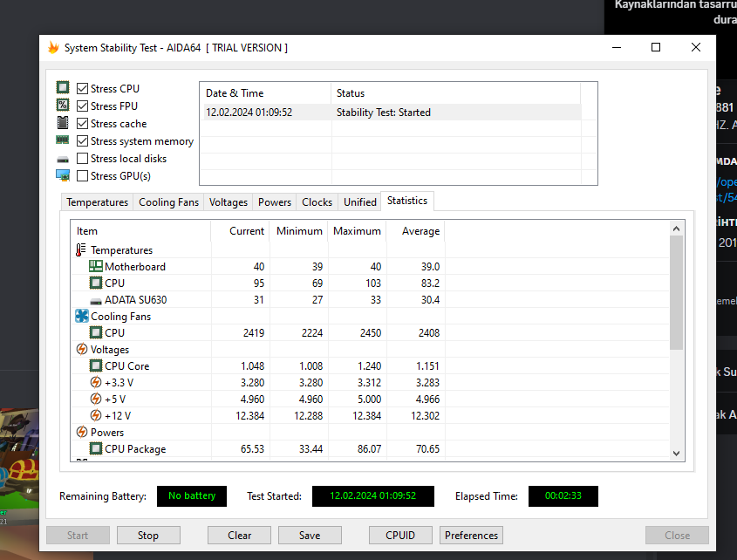The height and width of the screenshot is (560, 737).
Task: Click the Motherboard row icon
Action: coord(96,266)
